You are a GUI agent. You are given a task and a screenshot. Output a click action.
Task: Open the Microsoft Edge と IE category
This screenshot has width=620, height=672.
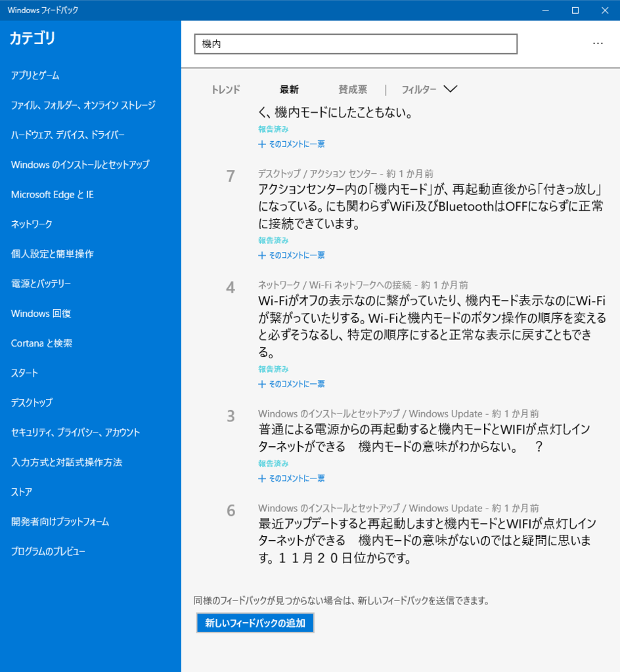click(45, 194)
